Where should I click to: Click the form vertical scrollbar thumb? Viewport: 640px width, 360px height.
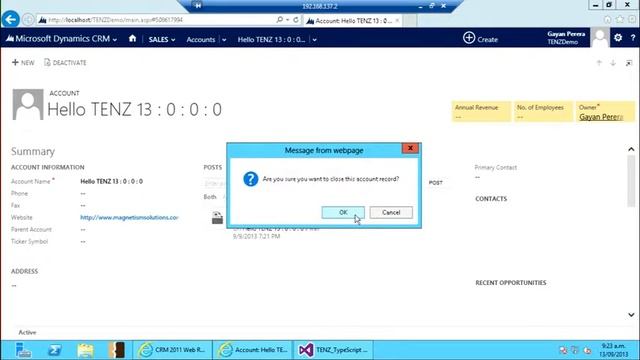pos(631,181)
